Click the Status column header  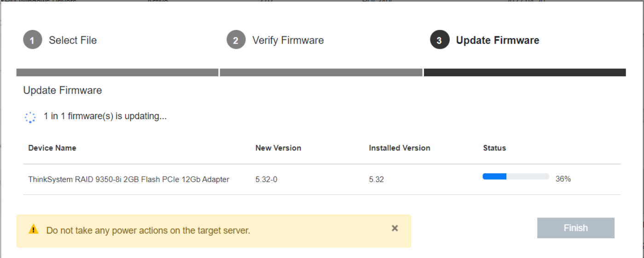click(x=494, y=148)
